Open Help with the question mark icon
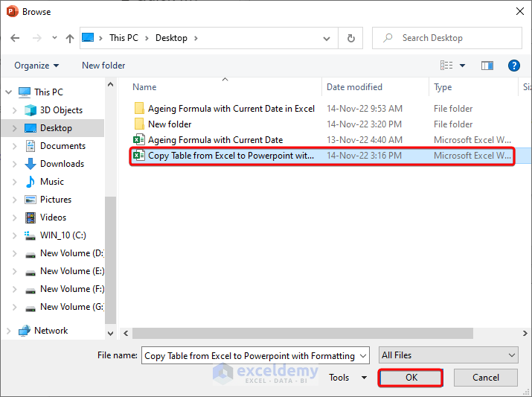 [x=513, y=66]
